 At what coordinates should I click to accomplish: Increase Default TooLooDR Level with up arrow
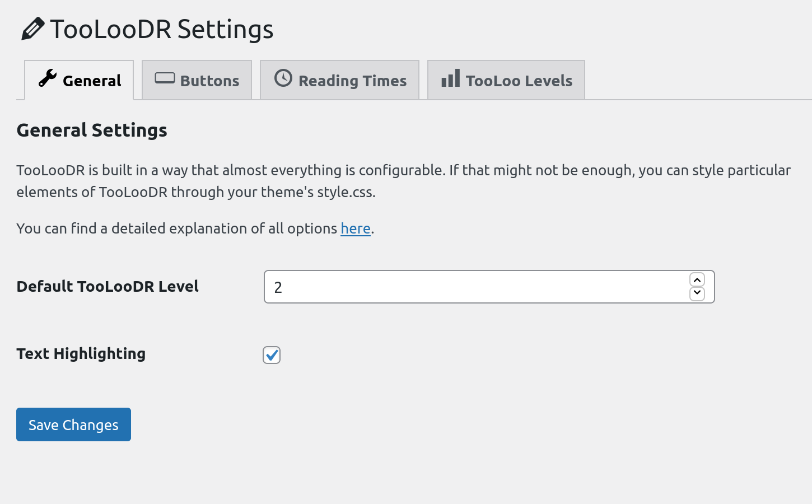click(697, 280)
